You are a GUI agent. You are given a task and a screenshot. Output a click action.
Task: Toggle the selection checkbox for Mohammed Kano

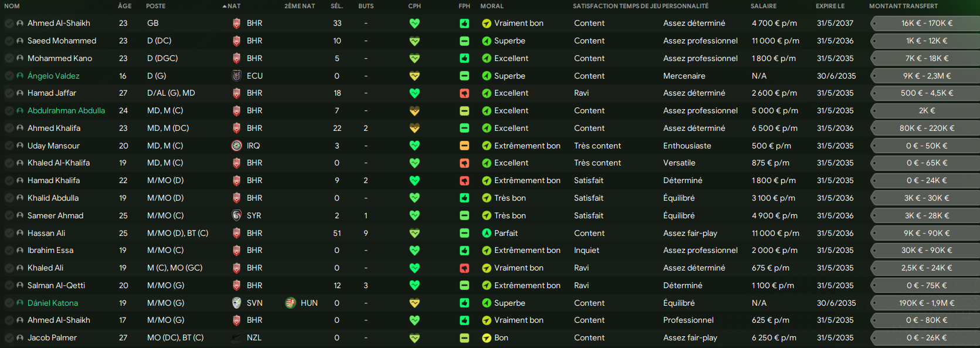[x=9, y=59]
